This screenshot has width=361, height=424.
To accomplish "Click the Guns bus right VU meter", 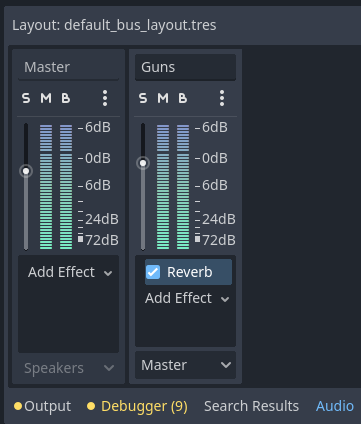I will (x=183, y=187).
